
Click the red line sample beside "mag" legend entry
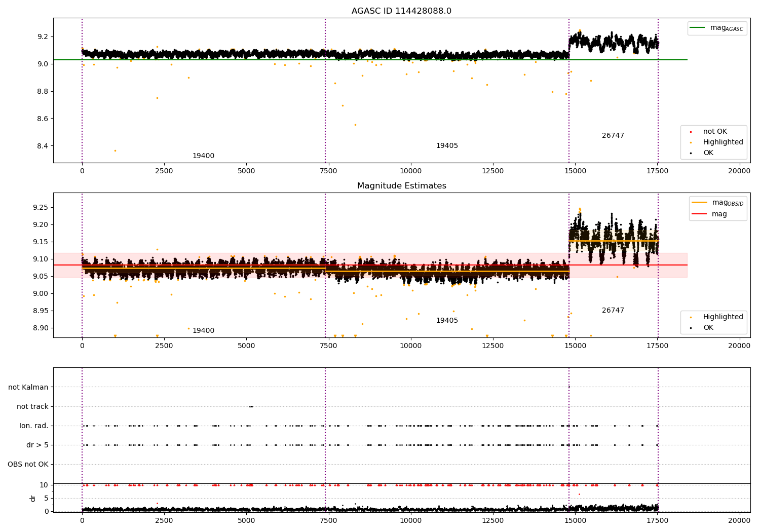coord(699,214)
